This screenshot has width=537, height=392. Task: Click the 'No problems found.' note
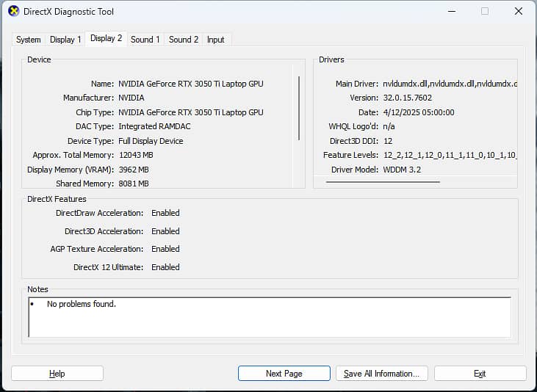coord(82,304)
